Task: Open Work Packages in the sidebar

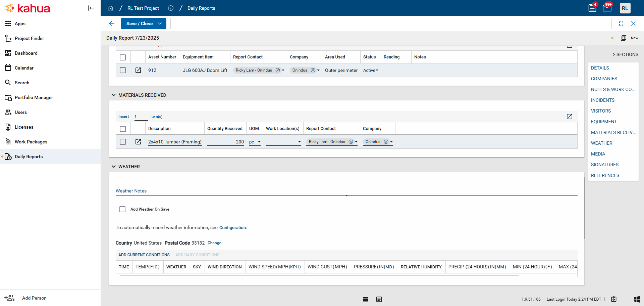Action: 31,142
